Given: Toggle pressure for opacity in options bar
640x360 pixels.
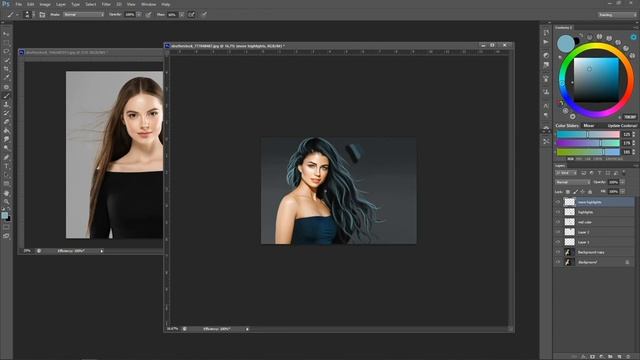Looking at the screenshot, I should [149, 15].
